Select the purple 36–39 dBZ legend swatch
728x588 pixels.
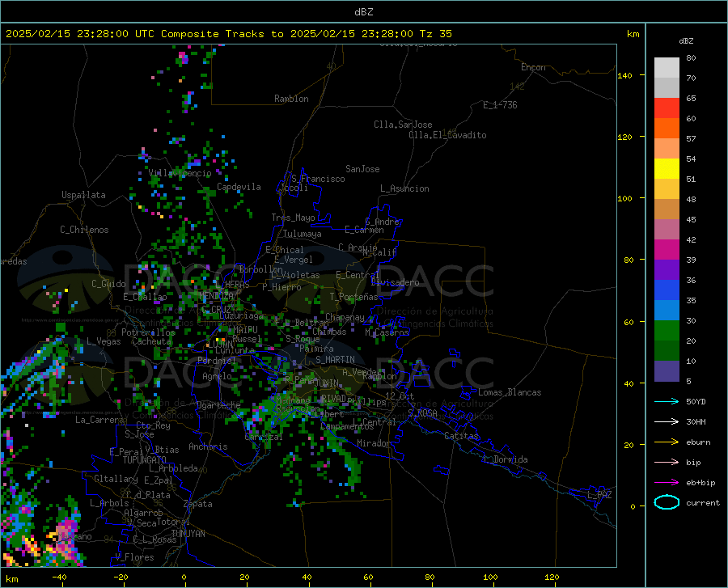pyautogui.click(x=667, y=270)
